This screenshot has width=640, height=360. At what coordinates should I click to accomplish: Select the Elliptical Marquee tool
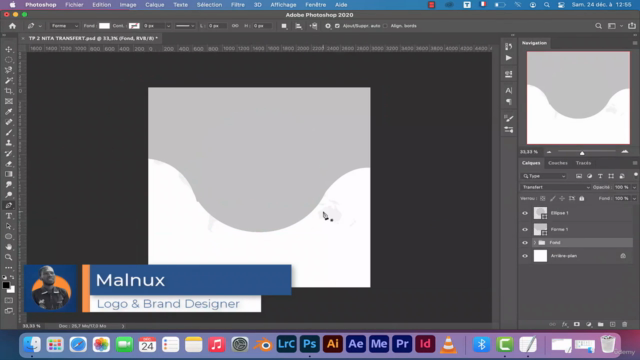9,60
